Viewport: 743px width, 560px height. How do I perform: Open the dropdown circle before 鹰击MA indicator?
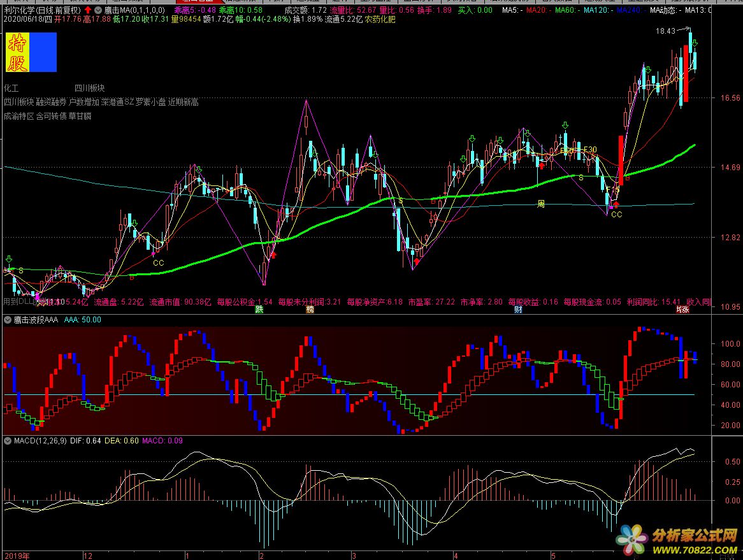click(98, 10)
